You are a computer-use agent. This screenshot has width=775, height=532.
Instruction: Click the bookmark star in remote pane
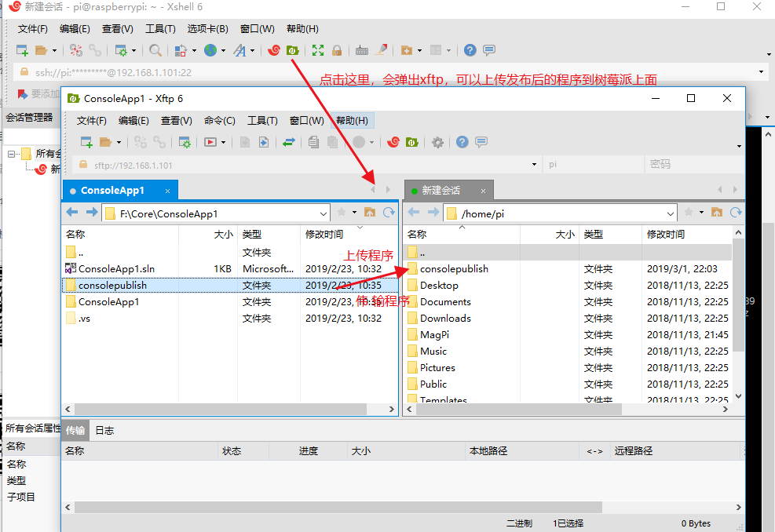click(689, 213)
